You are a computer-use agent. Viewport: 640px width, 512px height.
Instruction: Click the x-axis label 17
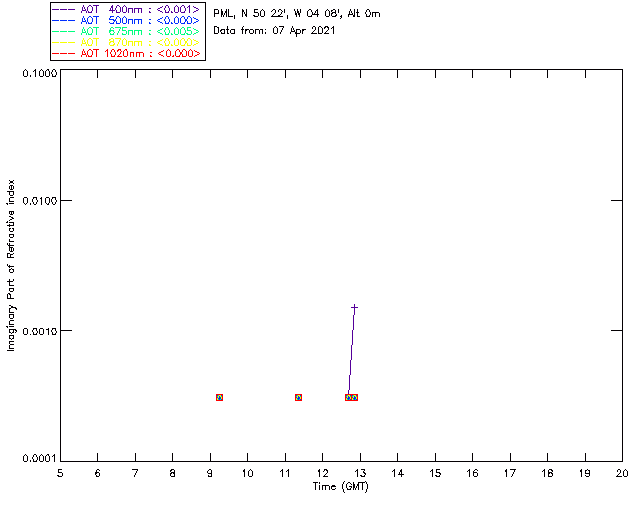(x=510, y=473)
